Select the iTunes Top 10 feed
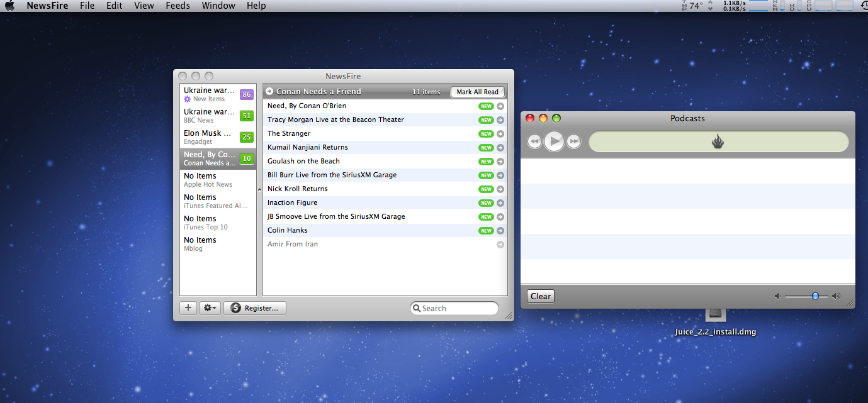This screenshot has width=868, height=403. pyautogui.click(x=218, y=223)
